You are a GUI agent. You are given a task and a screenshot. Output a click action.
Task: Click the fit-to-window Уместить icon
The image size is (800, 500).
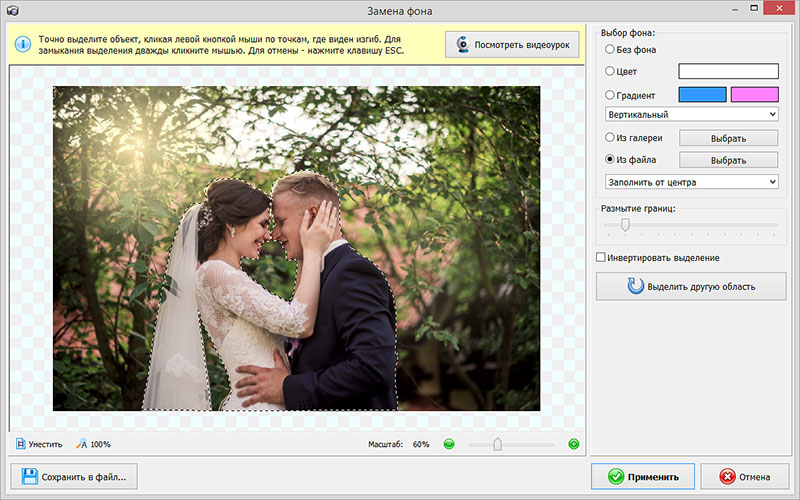pos(20,444)
